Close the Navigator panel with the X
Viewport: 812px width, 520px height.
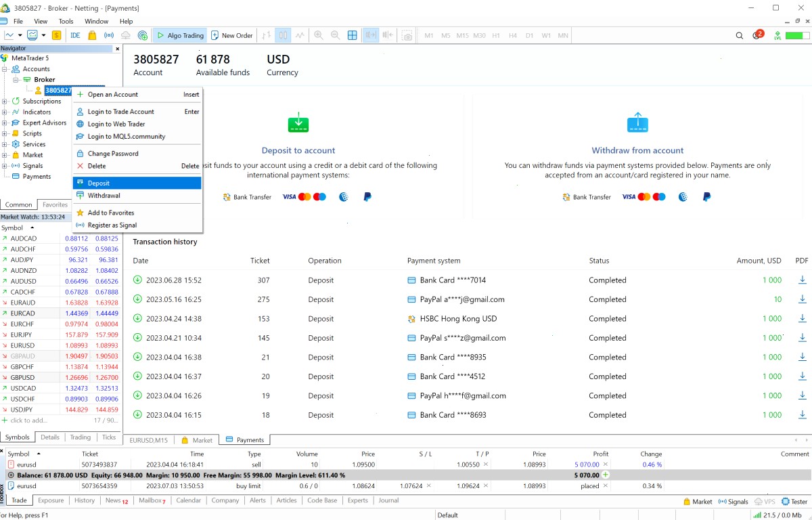[x=117, y=49]
